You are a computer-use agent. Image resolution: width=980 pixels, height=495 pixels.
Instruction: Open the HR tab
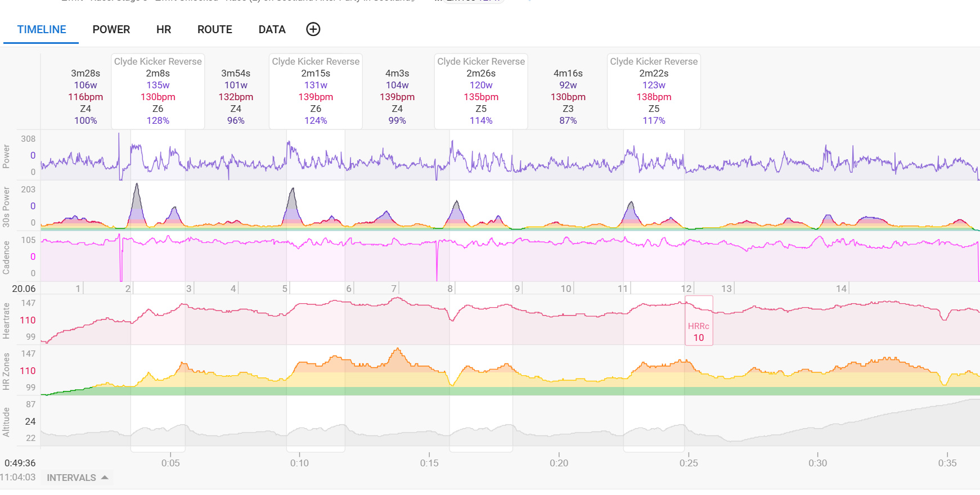click(164, 29)
